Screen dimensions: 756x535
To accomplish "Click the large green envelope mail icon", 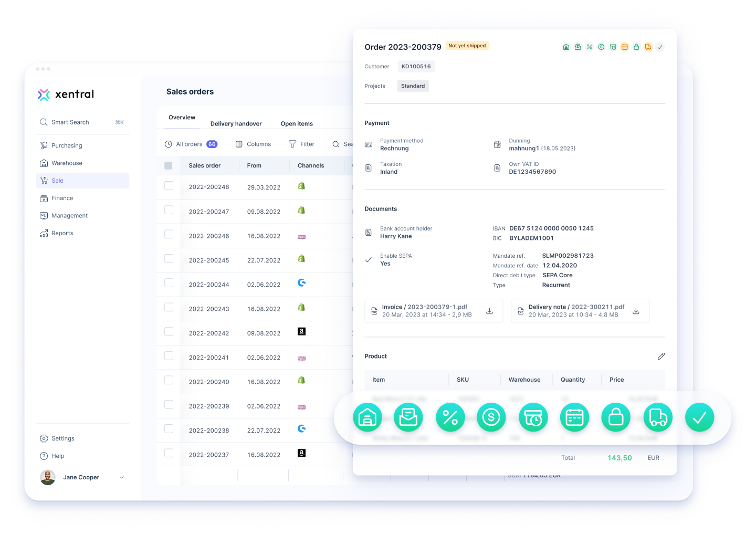I will pos(408,417).
